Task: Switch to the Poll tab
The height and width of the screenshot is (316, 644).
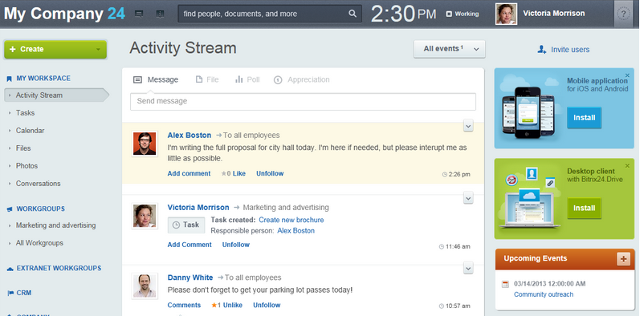Action: coord(247,79)
